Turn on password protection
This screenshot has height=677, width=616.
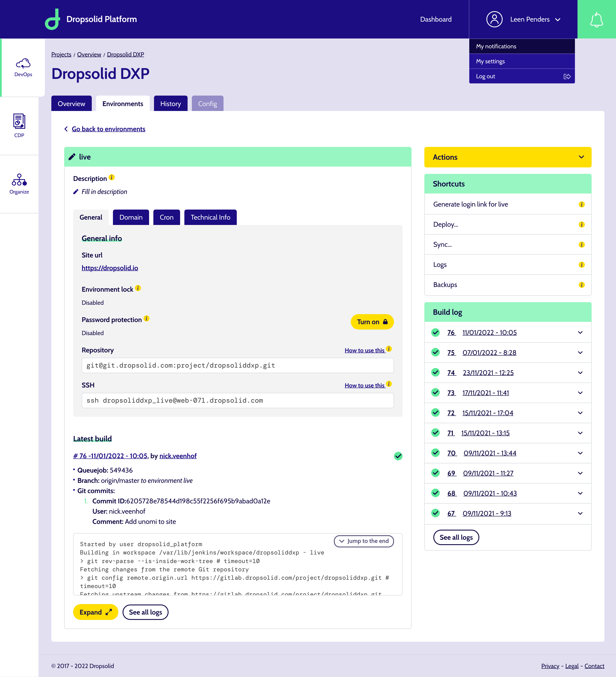(x=372, y=322)
